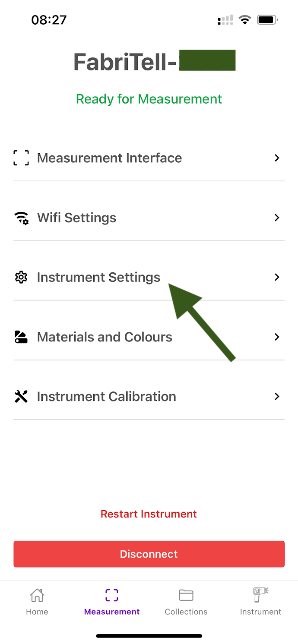
Task: Tap the Instrument device icon
Action: point(260,595)
